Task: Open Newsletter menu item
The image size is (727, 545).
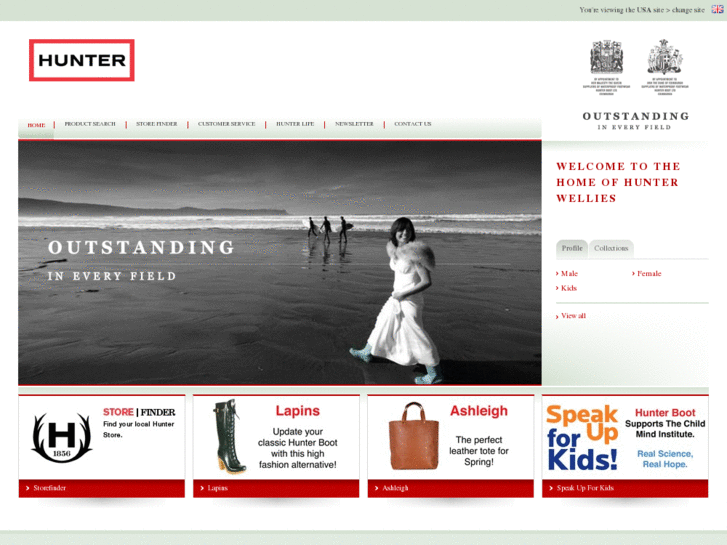Action: (x=354, y=124)
